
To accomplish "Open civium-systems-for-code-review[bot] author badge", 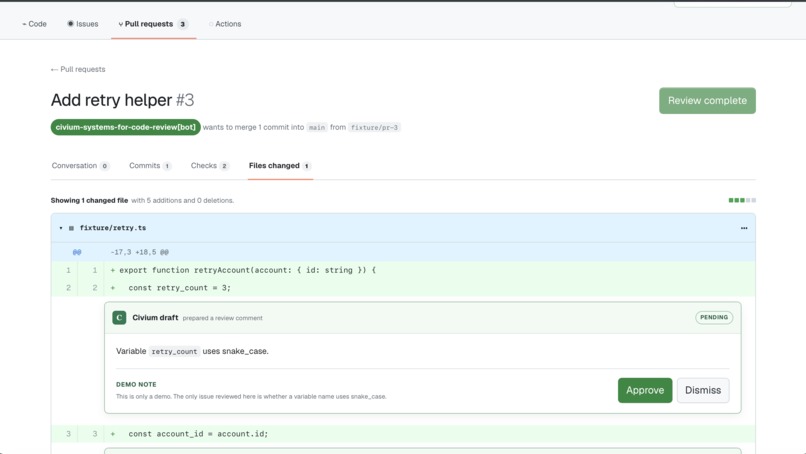I will point(125,127).
